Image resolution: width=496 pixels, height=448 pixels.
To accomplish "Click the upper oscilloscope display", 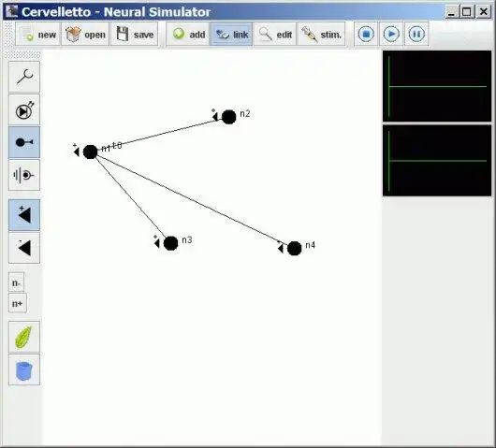I will (437, 86).
